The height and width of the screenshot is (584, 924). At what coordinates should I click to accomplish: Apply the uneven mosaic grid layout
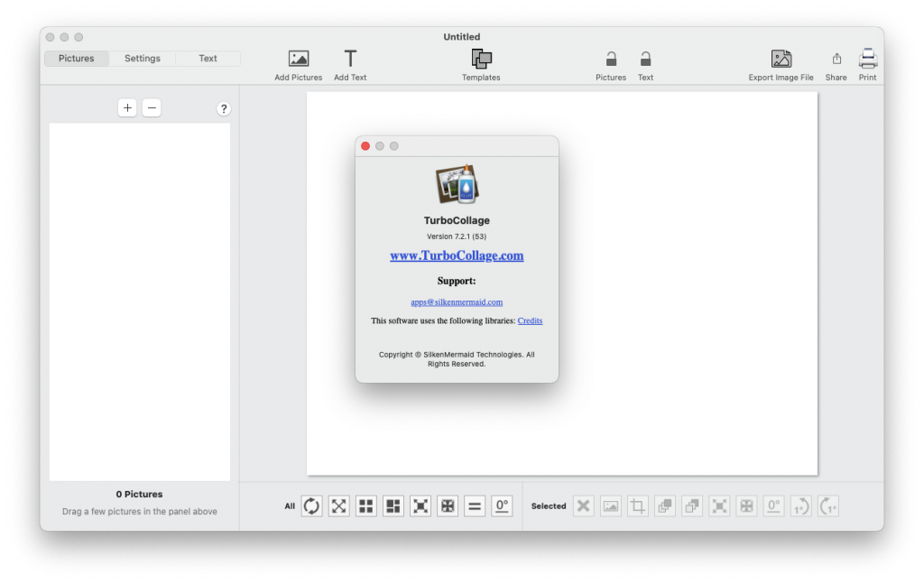pyautogui.click(x=393, y=505)
